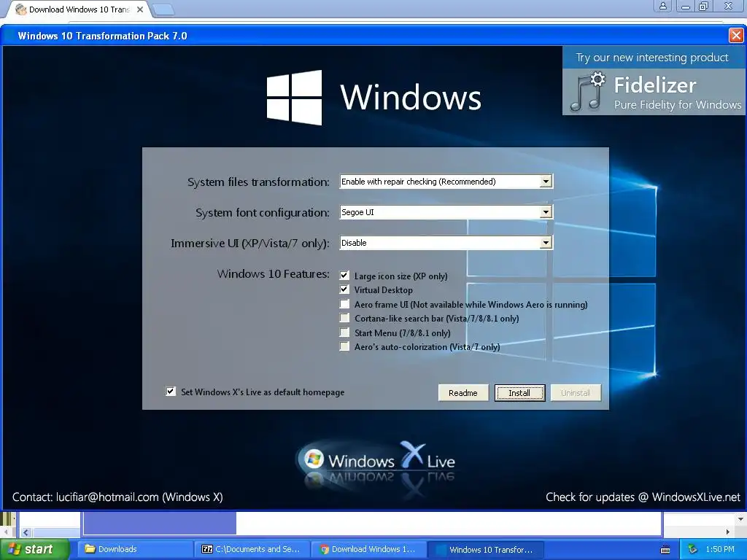Enable Aero frame UI checkbox

pos(344,304)
